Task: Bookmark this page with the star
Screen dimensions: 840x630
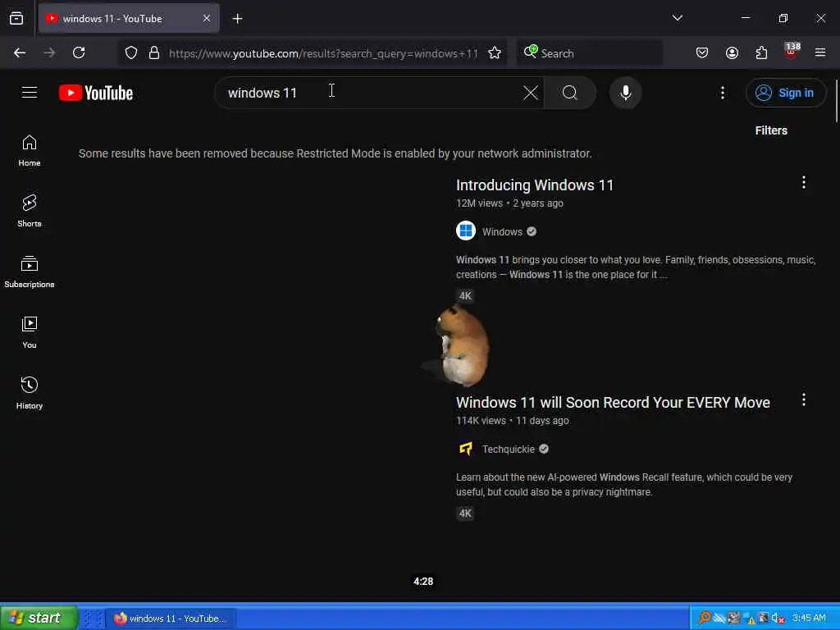Action: tap(495, 52)
